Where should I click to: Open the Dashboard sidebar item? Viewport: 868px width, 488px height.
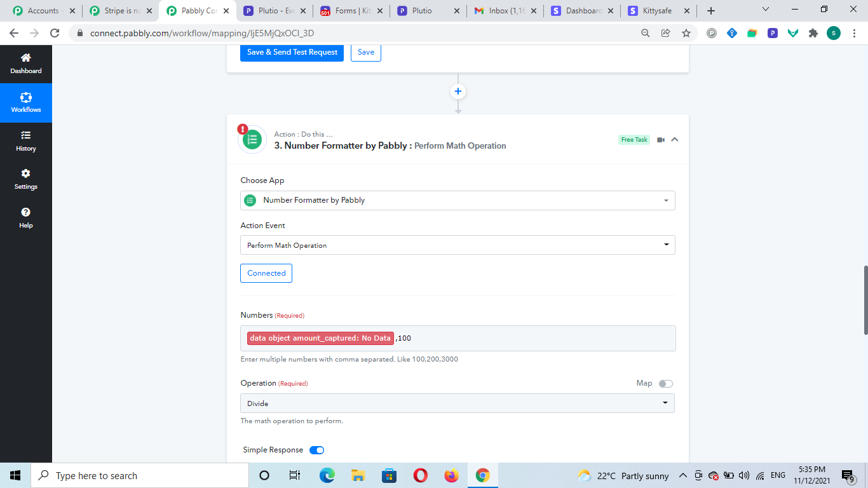(x=26, y=64)
